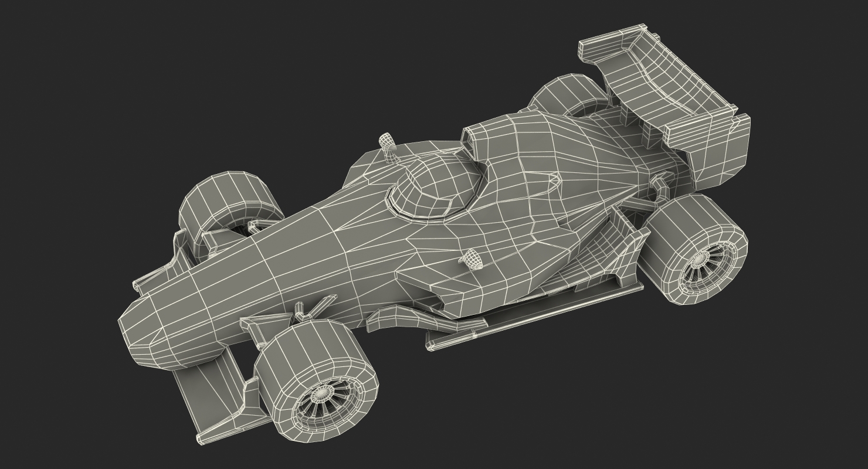This screenshot has width=868, height=469.
Task: Select the flat floor plank beside the sidepod
Action: (534, 317)
